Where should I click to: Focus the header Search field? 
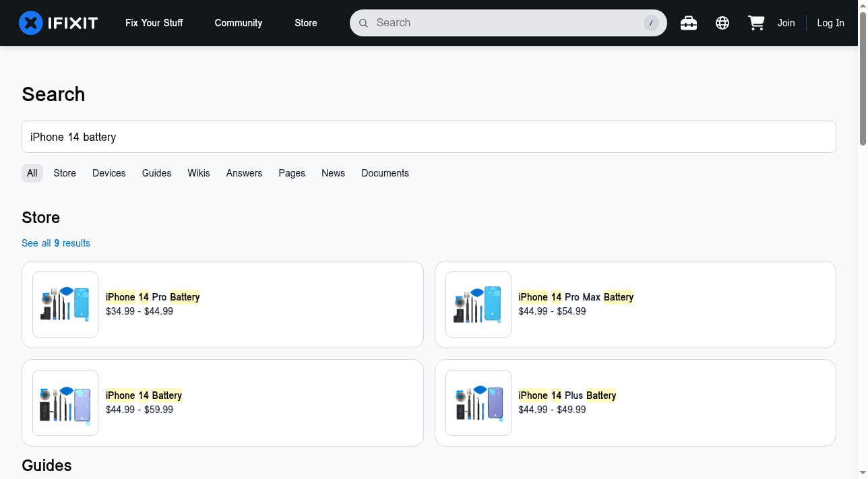(508, 23)
